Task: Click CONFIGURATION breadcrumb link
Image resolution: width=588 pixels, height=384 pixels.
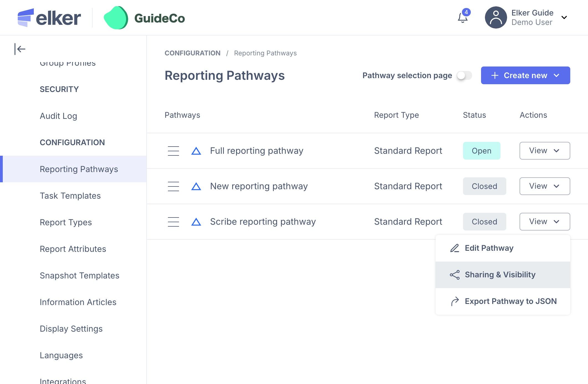Action: (192, 53)
